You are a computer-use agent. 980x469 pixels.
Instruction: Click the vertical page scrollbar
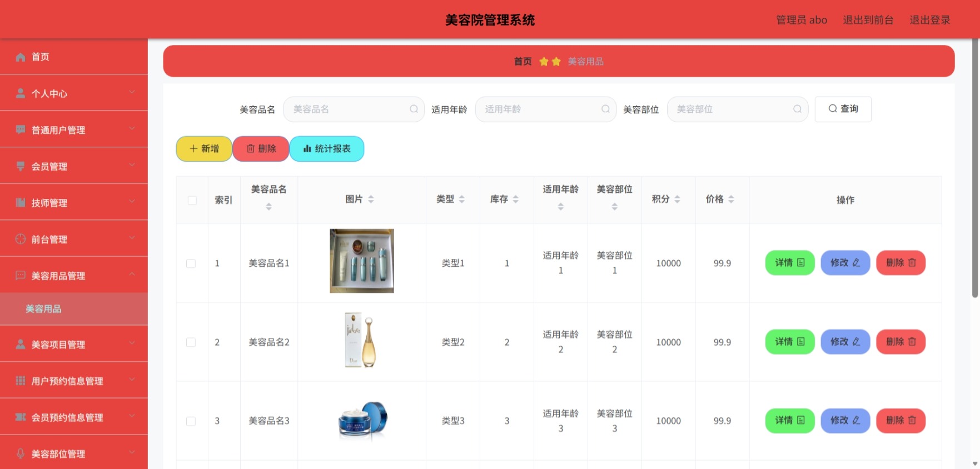pos(974,168)
